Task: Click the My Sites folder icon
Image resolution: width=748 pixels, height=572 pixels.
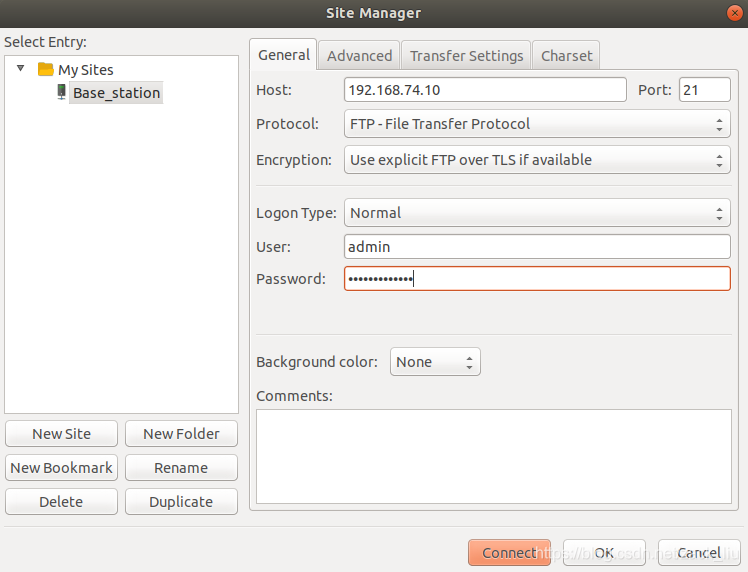Action: pyautogui.click(x=46, y=70)
